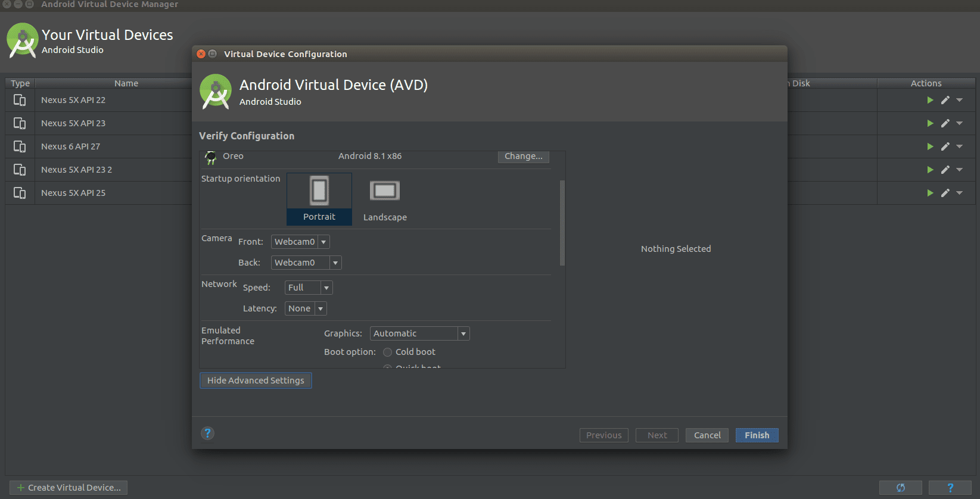Expand the Network Speed dropdown

pyautogui.click(x=308, y=288)
